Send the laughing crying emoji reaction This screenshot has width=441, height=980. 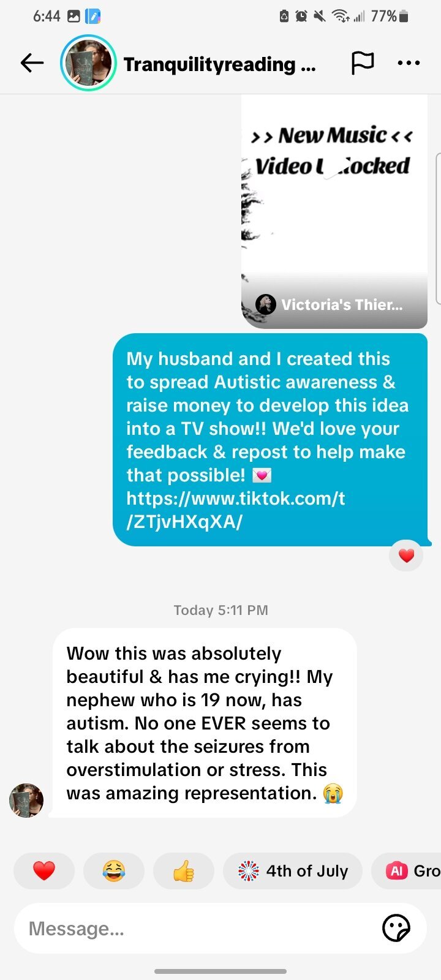point(114,870)
